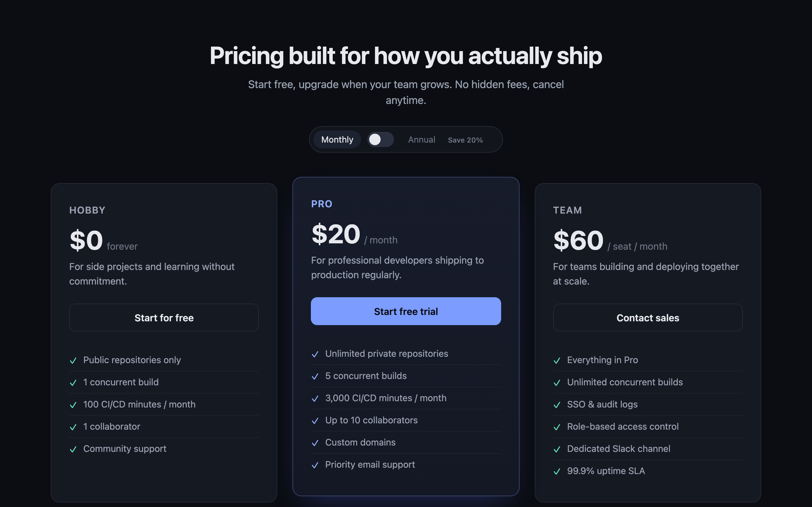Click checkmark next to SSO & audit logs
Screen dimensions: 812x507
pos(557,405)
